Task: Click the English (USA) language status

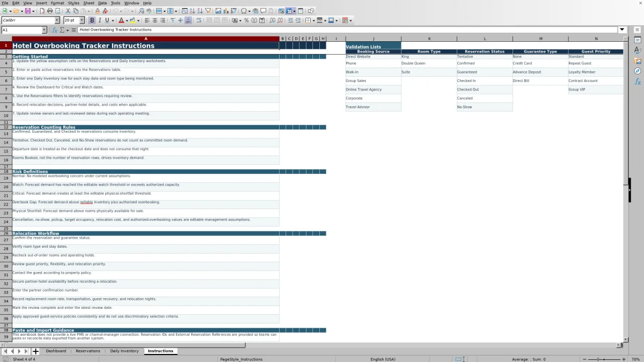Action: click(x=383, y=359)
